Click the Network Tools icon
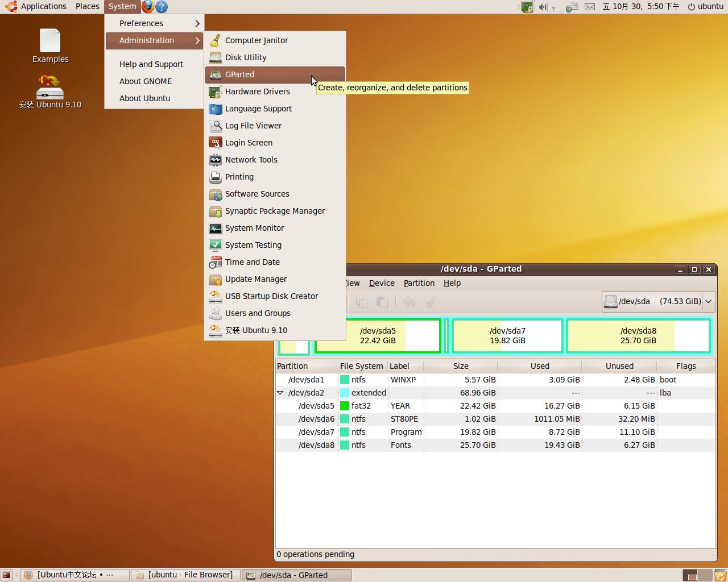This screenshot has height=582, width=728. [x=215, y=160]
